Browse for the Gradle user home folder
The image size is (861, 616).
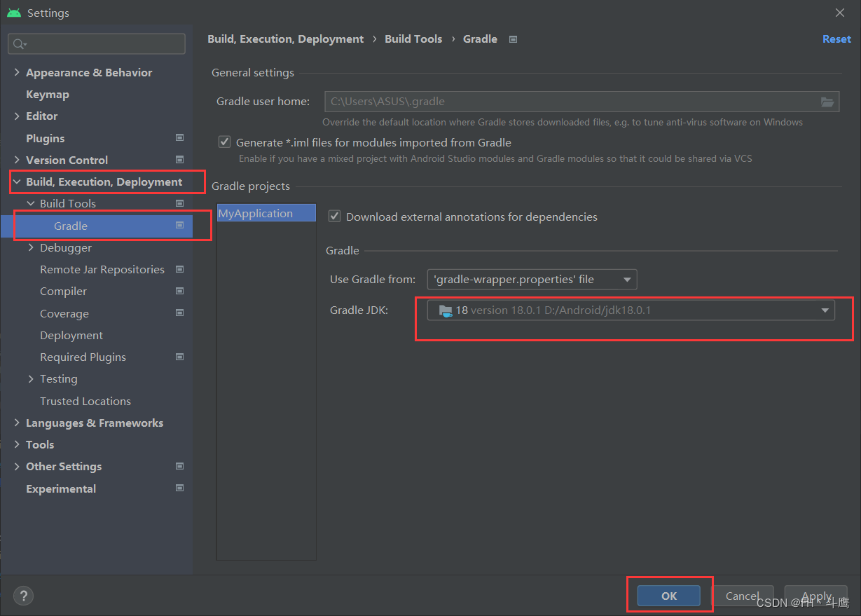click(x=827, y=102)
